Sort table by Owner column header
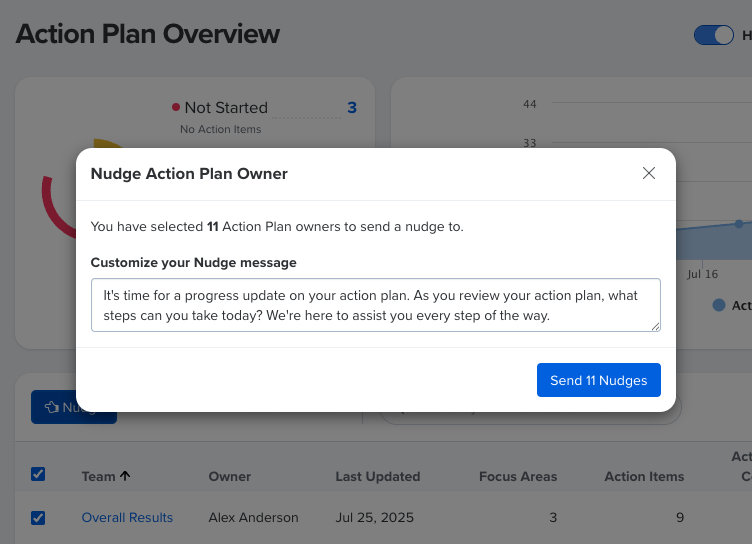 229,476
